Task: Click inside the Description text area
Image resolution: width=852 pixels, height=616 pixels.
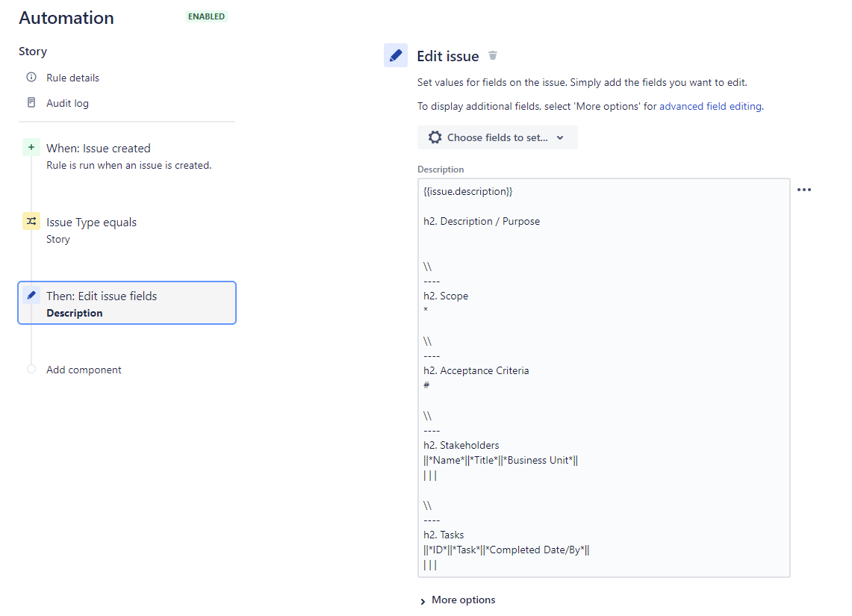Action: pos(603,378)
